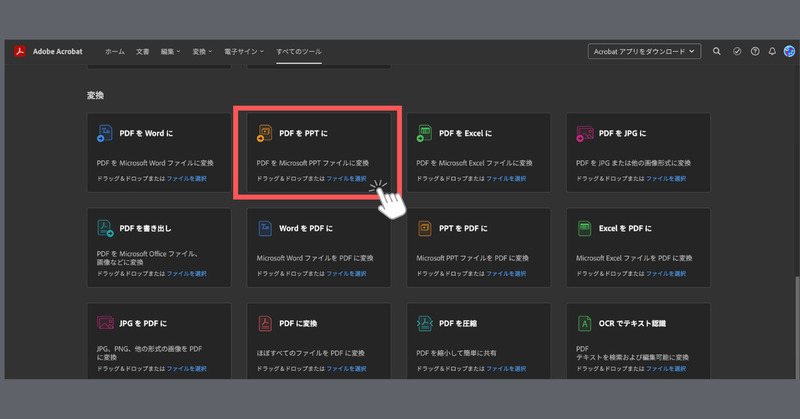Click the PDF を圧縮 title
Screen dimensions: 800x419
[458, 323]
